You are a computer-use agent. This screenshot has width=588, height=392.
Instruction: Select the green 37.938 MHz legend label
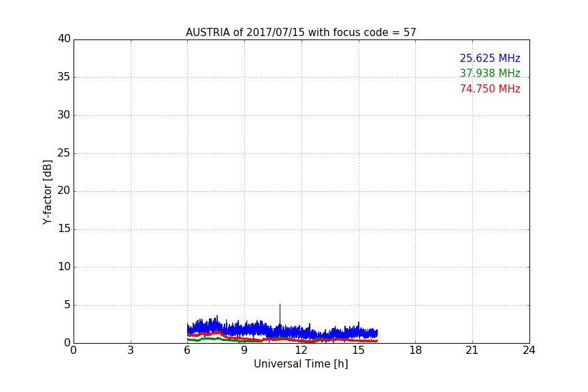(x=489, y=73)
